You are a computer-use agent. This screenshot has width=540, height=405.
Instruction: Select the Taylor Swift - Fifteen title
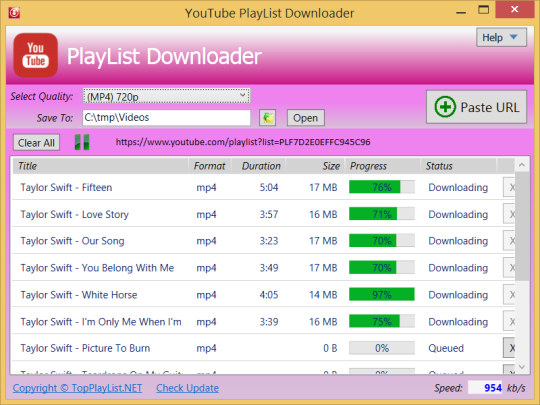(66, 187)
